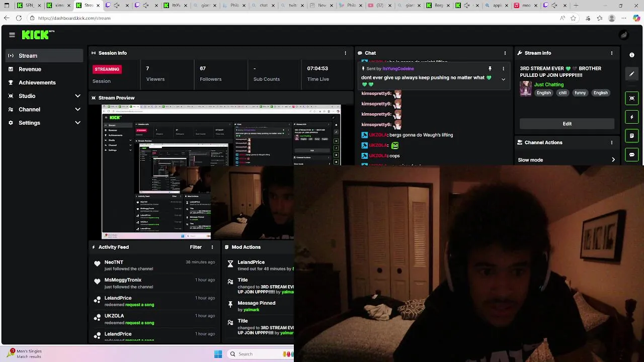The width and height of the screenshot is (644, 362).
Task: Click the Edit button in Stream Info
Action: click(567, 124)
